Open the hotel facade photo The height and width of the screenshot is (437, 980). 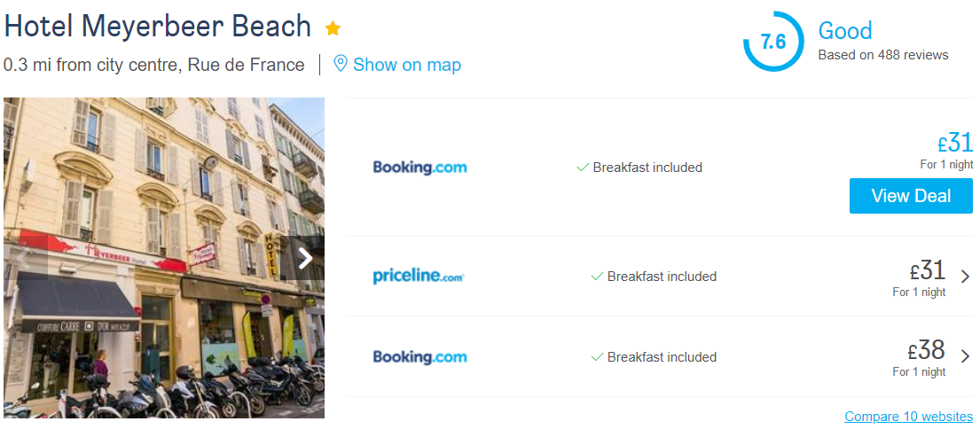point(164,258)
